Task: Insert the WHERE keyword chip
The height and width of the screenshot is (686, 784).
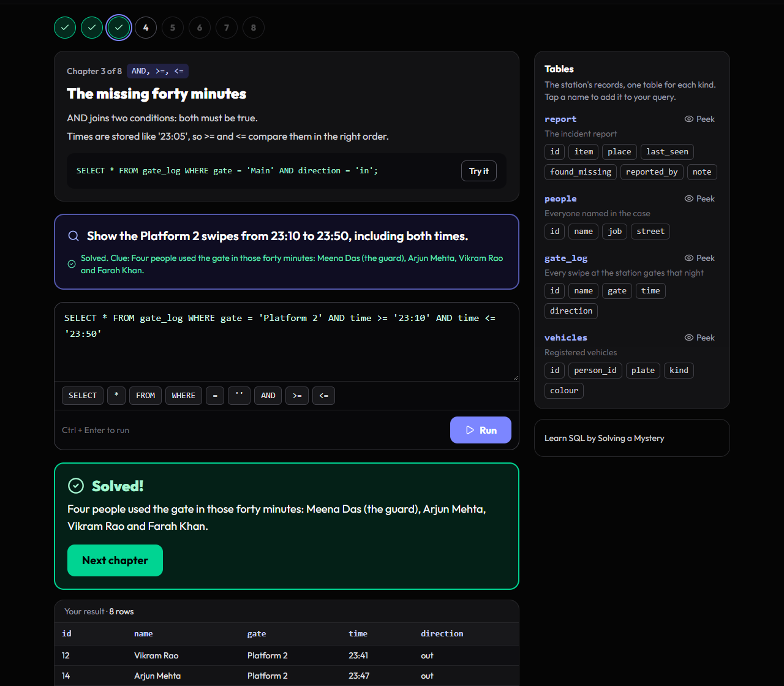Action: pos(184,396)
